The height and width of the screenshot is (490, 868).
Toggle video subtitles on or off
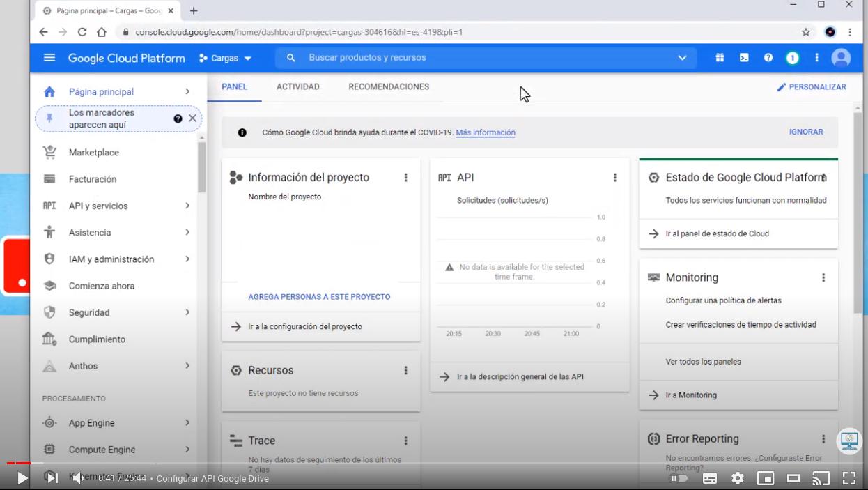point(710,478)
